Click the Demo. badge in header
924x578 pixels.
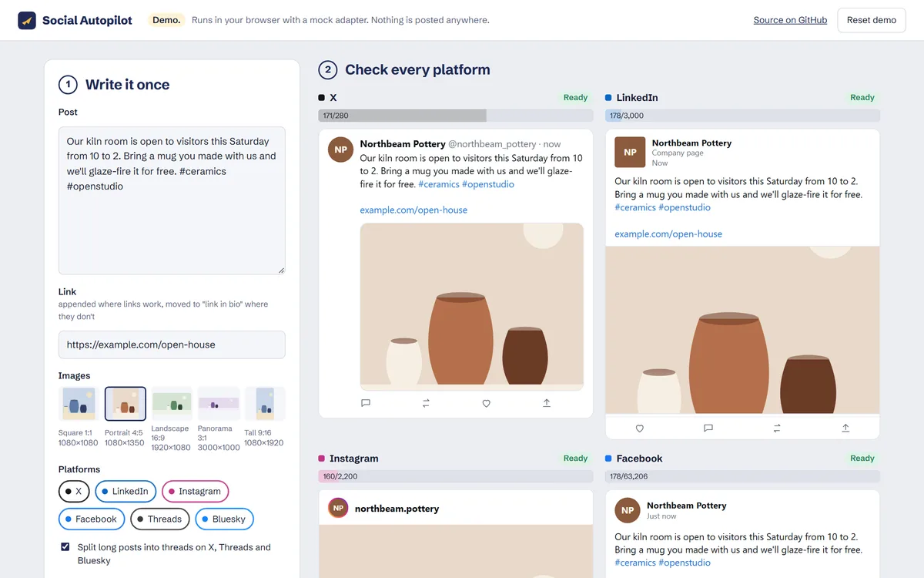pos(166,20)
